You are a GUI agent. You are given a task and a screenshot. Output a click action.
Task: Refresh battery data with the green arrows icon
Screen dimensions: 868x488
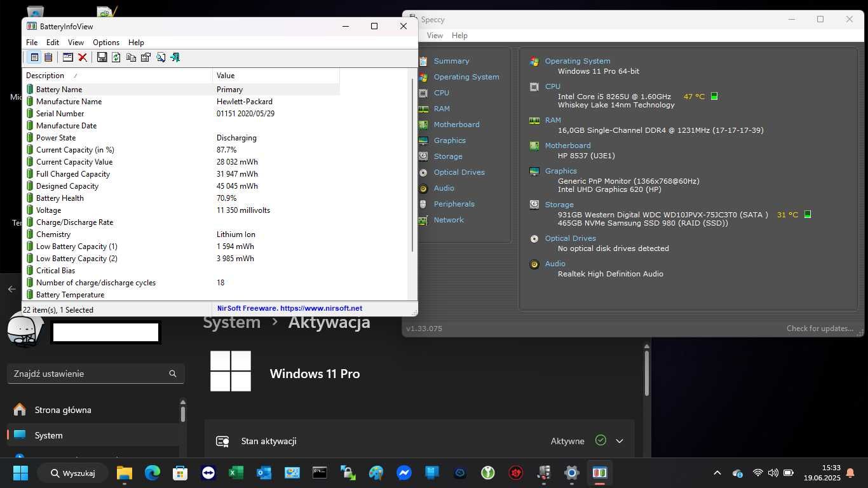coord(116,57)
